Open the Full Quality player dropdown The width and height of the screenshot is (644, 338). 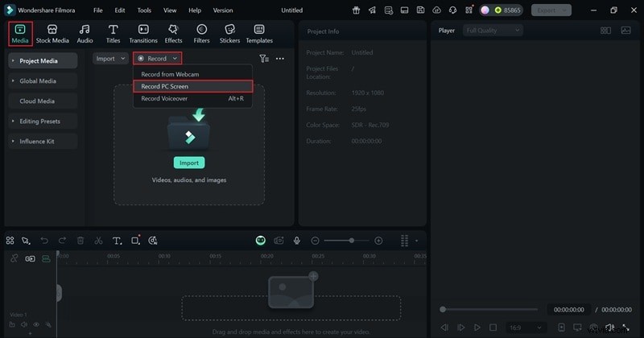(493, 30)
